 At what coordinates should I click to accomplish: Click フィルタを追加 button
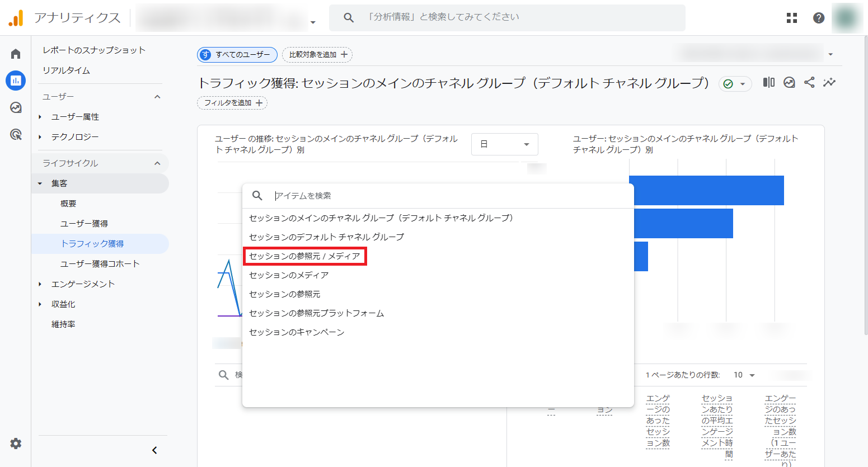pos(232,103)
